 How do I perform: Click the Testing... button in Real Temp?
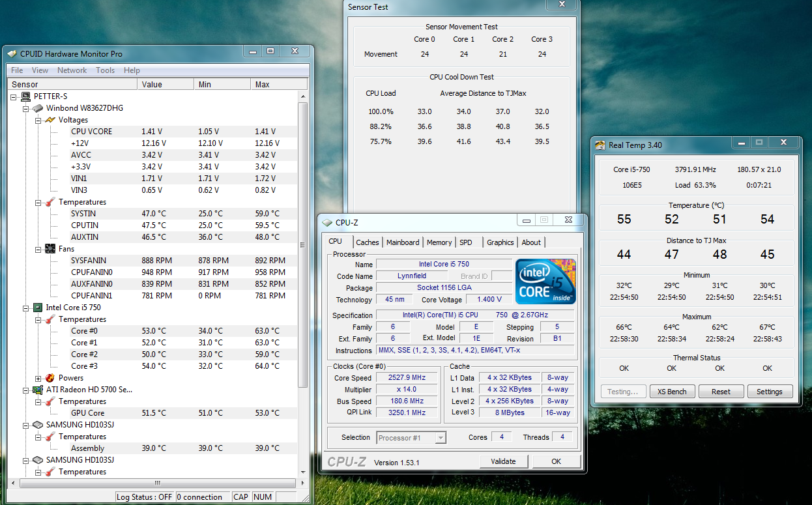623,392
